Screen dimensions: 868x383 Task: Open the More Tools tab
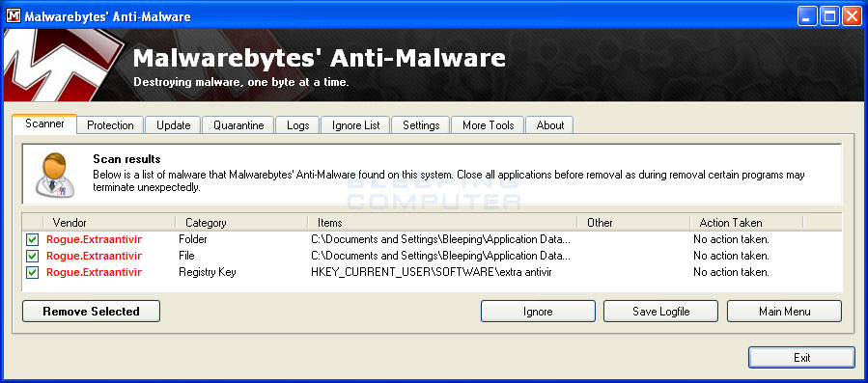point(488,125)
